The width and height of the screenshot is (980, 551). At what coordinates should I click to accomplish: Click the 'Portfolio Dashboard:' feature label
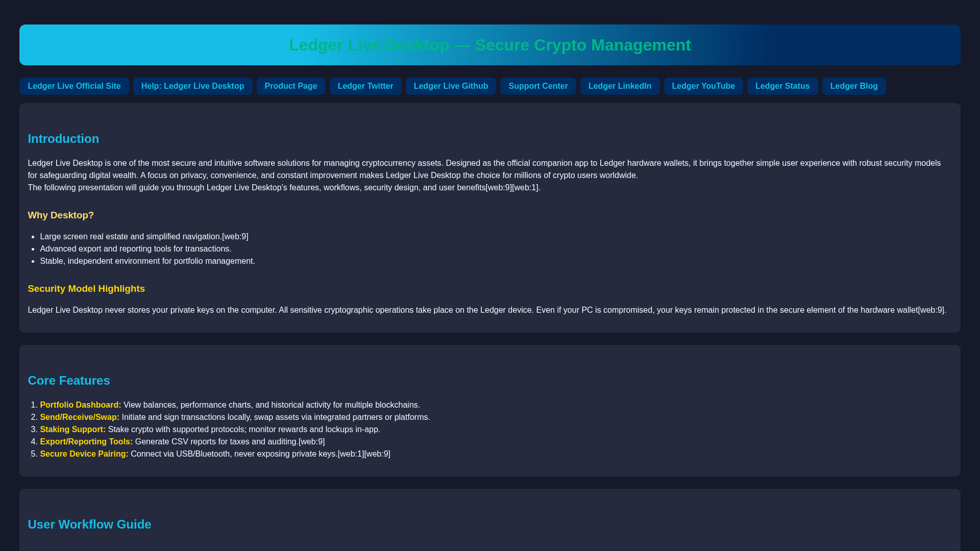[x=81, y=405]
